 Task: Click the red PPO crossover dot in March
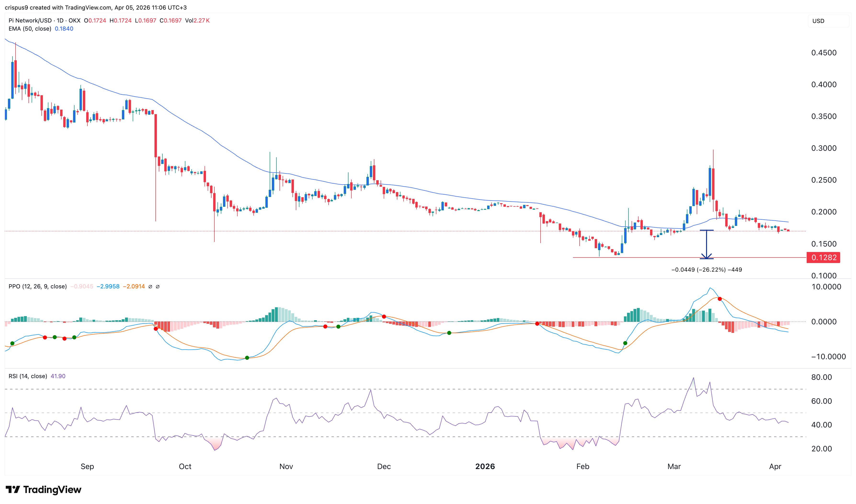pos(719,299)
